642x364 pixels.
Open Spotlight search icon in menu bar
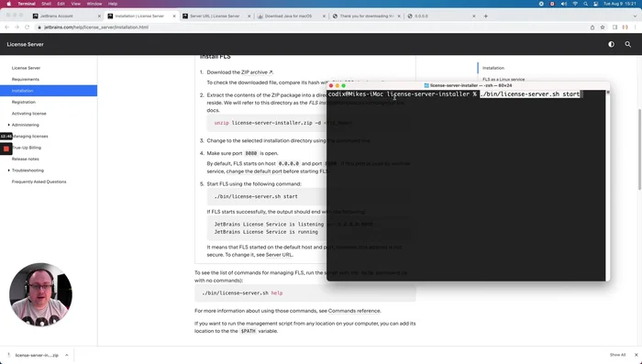pyautogui.click(x=585, y=4)
